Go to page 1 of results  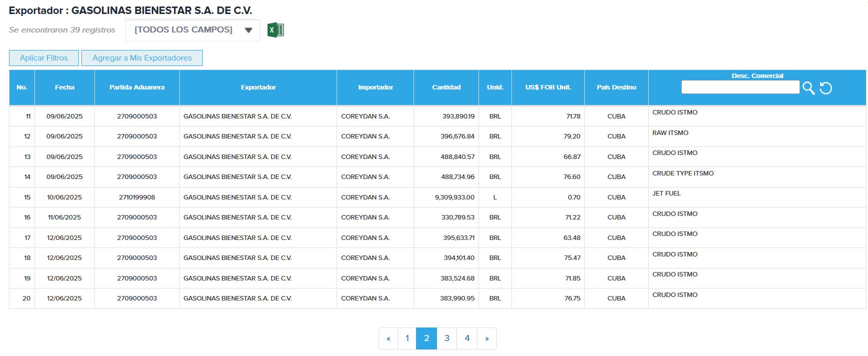(407, 338)
